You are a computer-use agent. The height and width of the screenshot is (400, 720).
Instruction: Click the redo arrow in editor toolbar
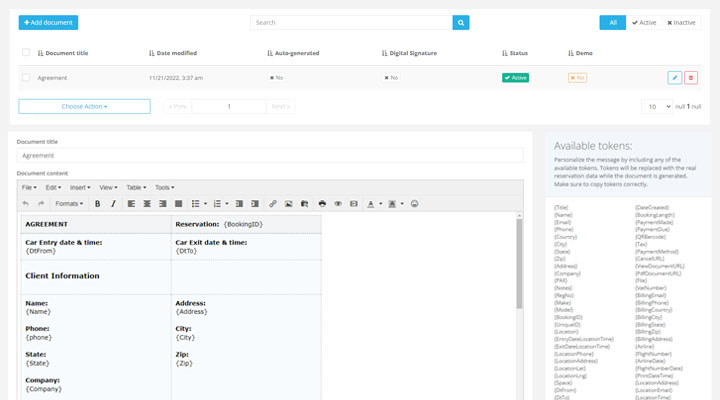pyautogui.click(x=41, y=203)
